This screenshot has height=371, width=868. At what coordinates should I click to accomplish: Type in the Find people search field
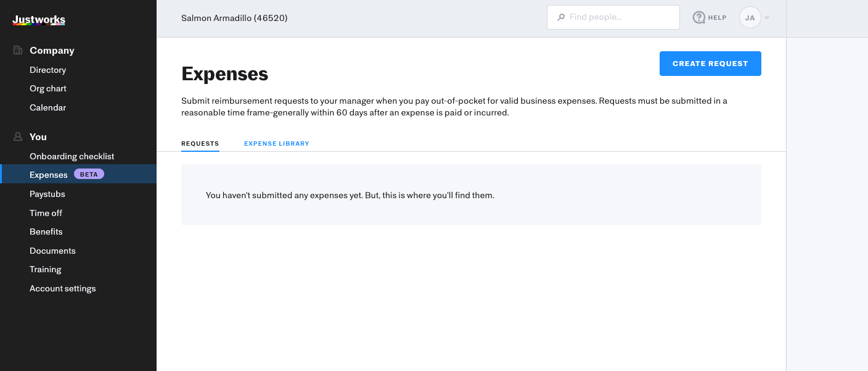(620, 17)
